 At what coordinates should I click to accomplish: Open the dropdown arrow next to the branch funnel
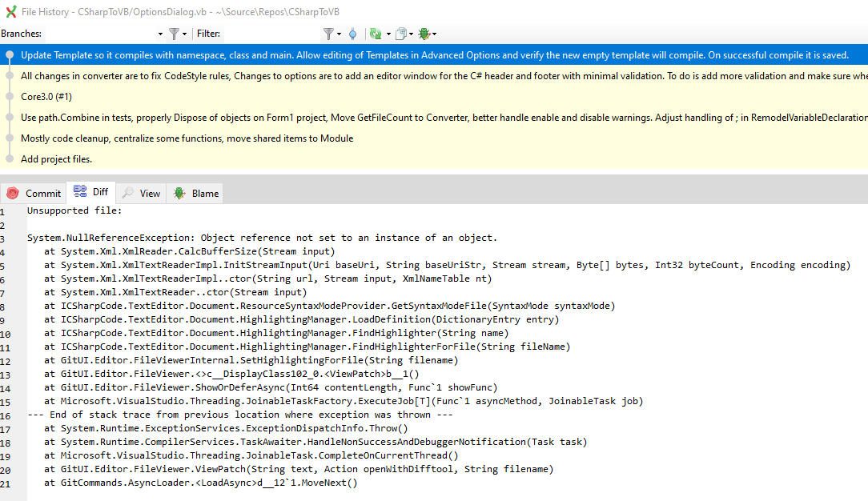coord(186,34)
